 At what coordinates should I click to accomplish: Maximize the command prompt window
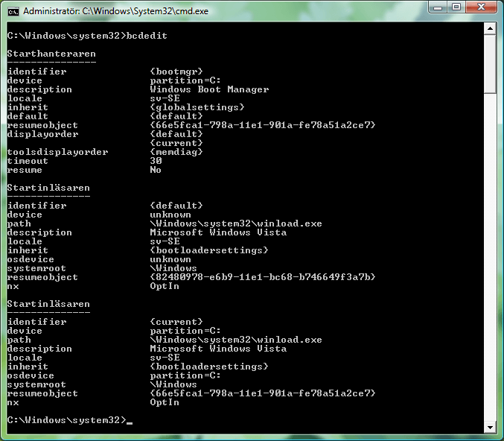456,7
